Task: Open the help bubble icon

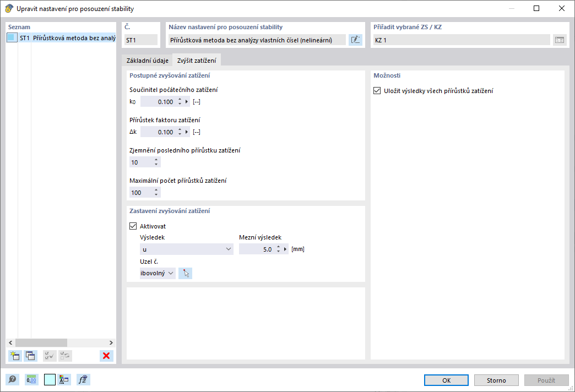Action: pos(12,379)
